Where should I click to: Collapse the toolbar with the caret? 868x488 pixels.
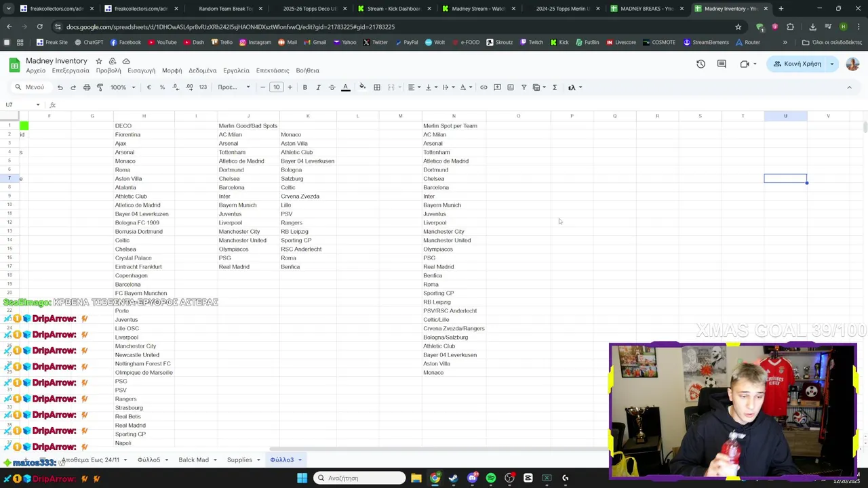849,87
